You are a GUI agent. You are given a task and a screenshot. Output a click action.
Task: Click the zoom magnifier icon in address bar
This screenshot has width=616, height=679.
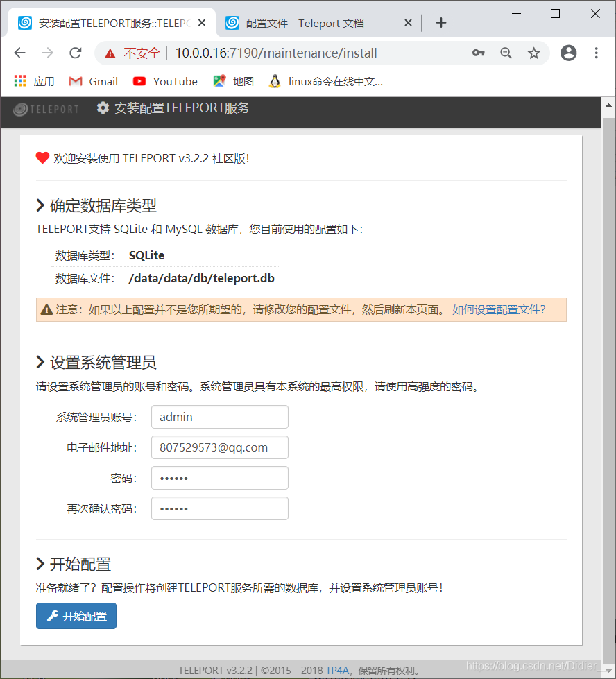pos(506,53)
